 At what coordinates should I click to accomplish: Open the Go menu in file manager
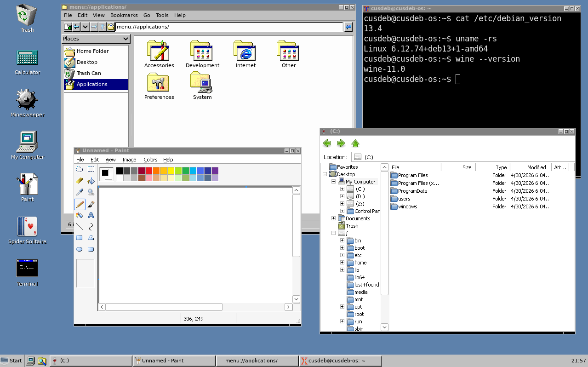pyautogui.click(x=147, y=15)
